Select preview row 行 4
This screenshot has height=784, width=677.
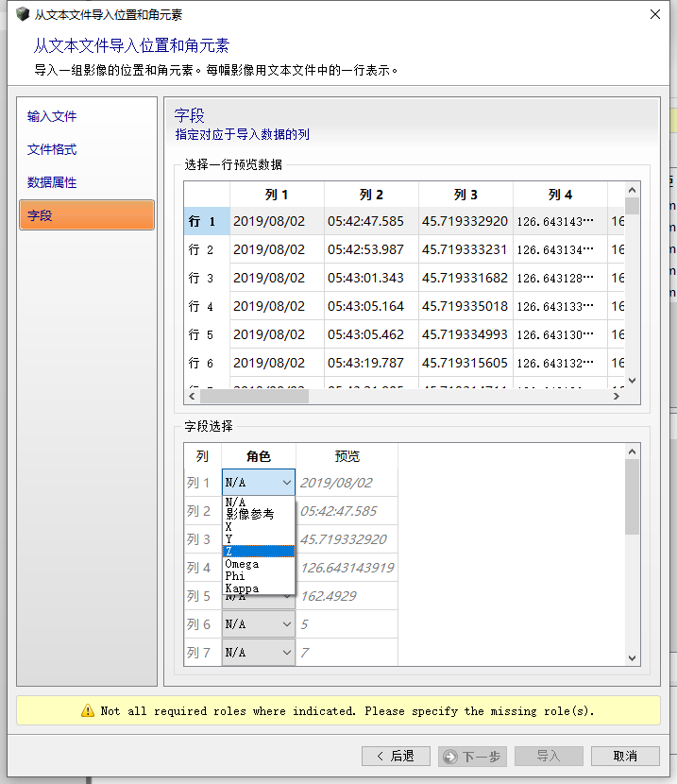pos(207,306)
